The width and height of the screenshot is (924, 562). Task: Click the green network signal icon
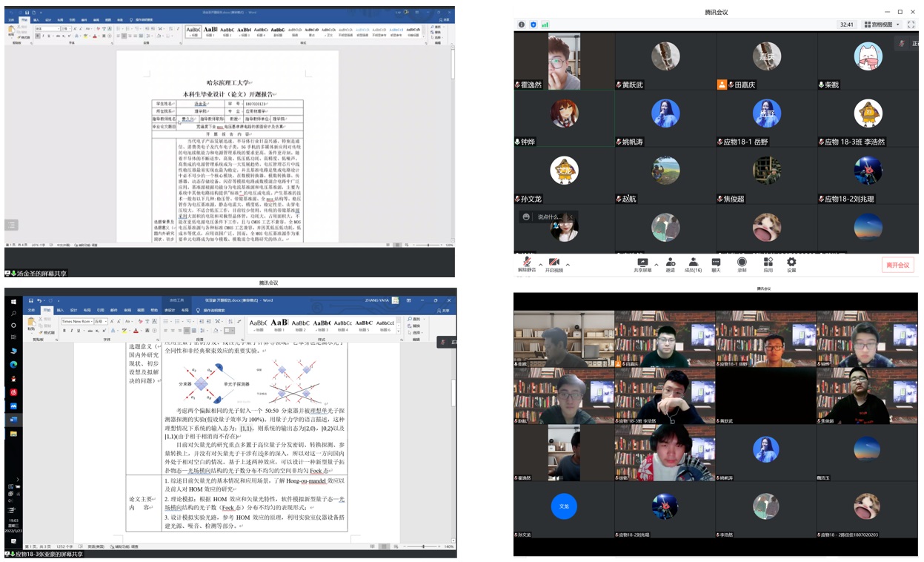tap(545, 24)
